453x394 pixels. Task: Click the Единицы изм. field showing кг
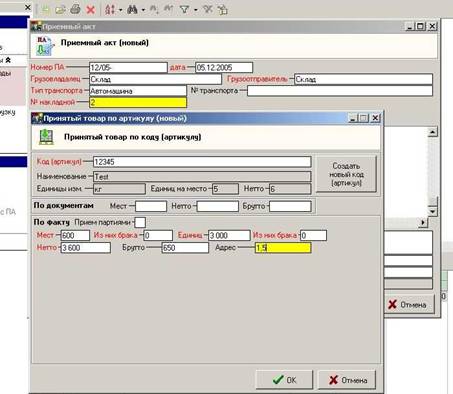point(119,189)
